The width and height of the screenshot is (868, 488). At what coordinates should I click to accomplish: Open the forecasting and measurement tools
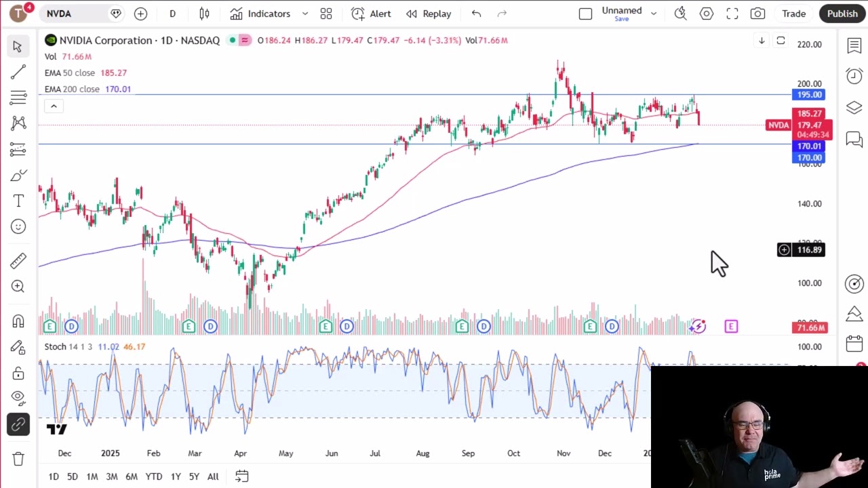pyautogui.click(x=18, y=149)
